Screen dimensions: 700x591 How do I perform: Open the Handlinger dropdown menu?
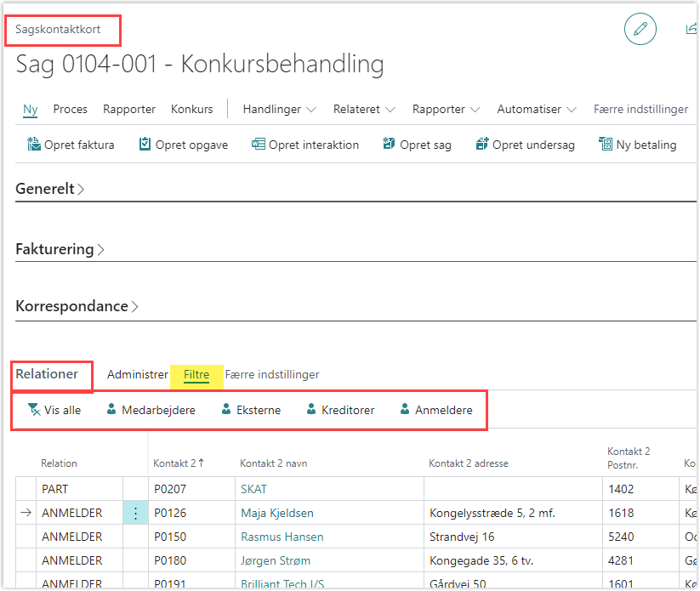279,110
